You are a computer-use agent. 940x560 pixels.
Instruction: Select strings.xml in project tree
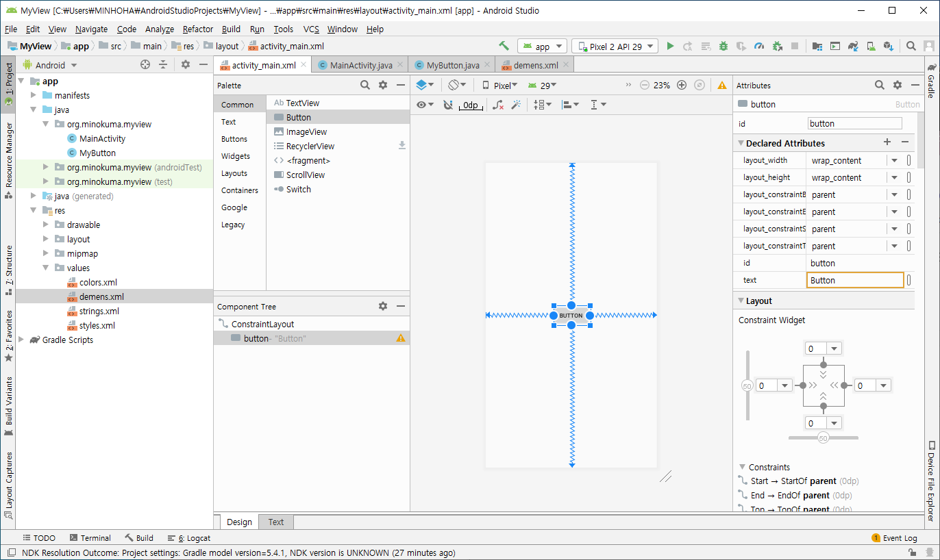[99, 311]
